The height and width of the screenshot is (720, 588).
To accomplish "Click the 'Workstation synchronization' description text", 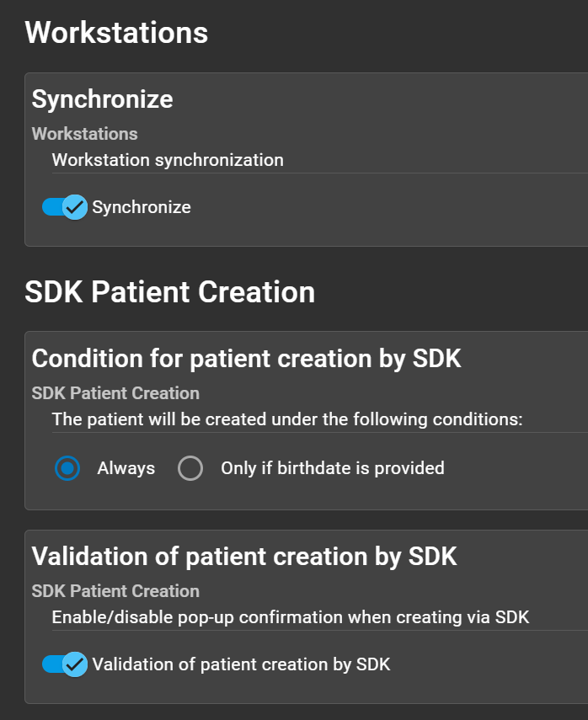I will click(x=168, y=160).
